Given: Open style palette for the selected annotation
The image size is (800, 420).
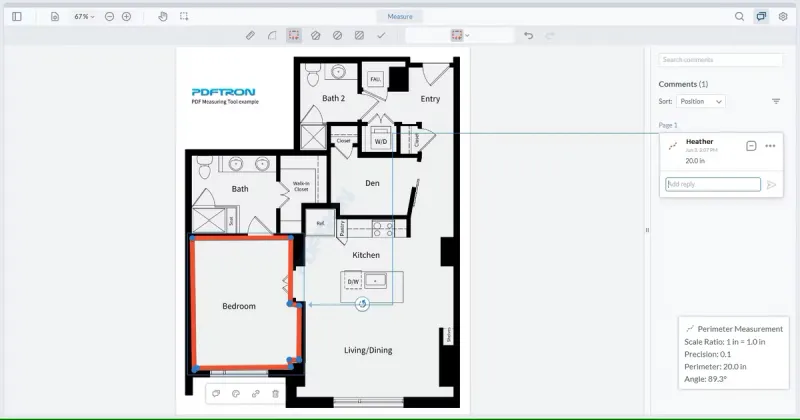Looking at the screenshot, I should 236,393.
